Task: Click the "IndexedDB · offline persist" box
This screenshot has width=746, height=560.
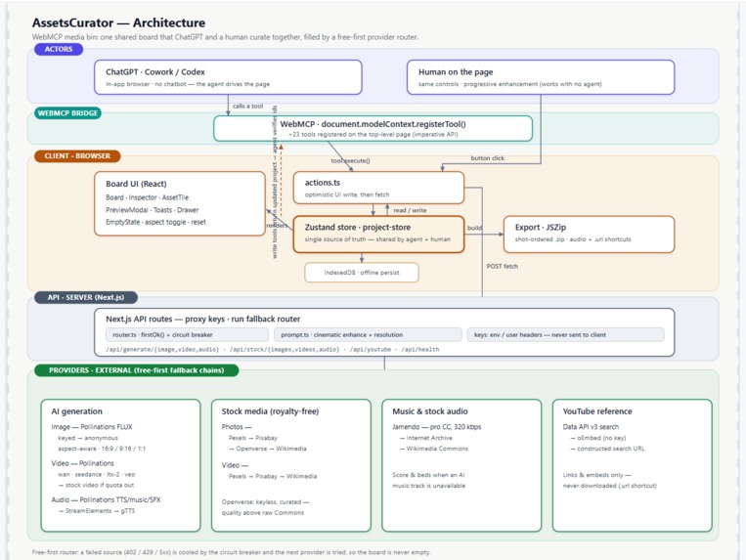Action: click(x=362, y=273)
